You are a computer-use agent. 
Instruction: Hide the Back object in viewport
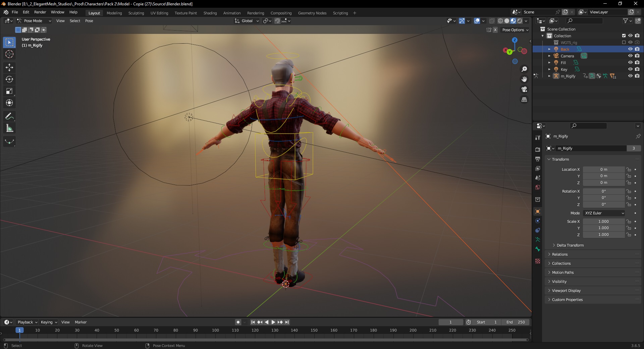[630, 49]
